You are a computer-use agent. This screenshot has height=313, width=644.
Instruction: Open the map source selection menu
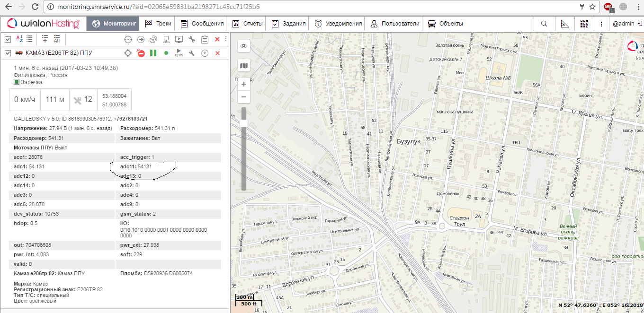tap(243, 66)
